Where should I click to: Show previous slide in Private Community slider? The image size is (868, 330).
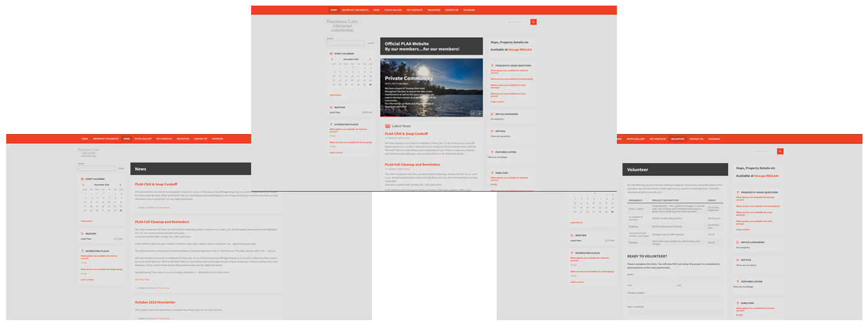tap(472, 114)
